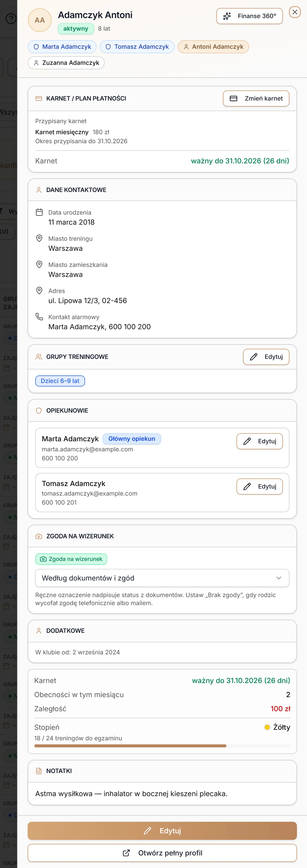Click the card icon beside Karnet / Plan płatności
Viewport: 307px width, 868px height.
point(39,99)
